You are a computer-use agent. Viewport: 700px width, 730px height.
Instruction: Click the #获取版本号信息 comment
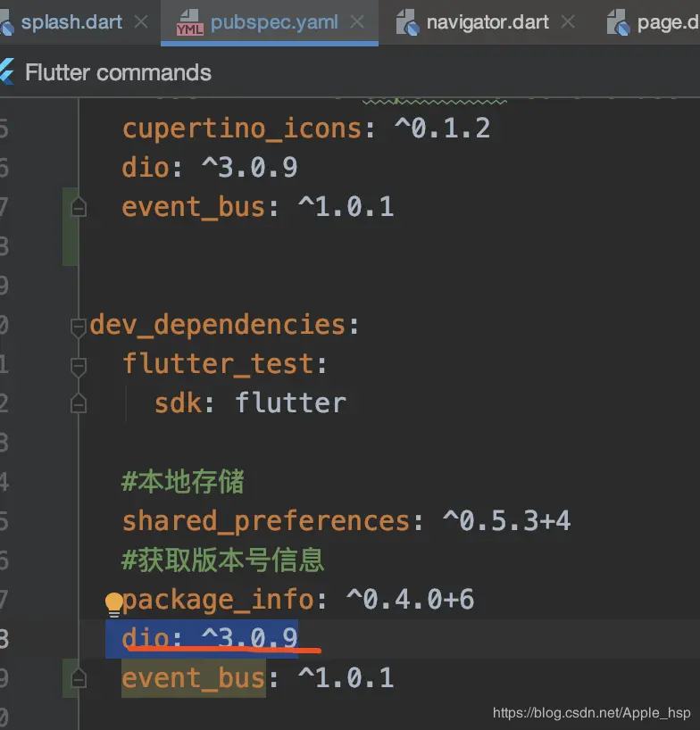tap(222, 560)
